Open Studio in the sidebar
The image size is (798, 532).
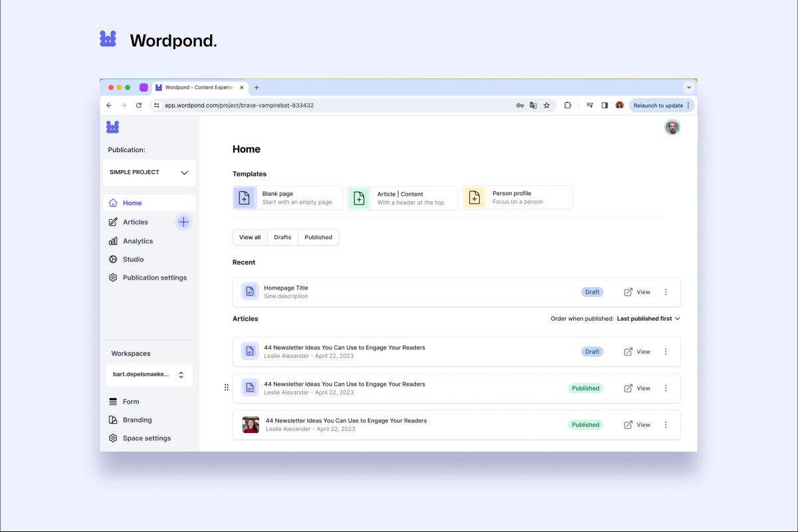(x=133, y=260)
